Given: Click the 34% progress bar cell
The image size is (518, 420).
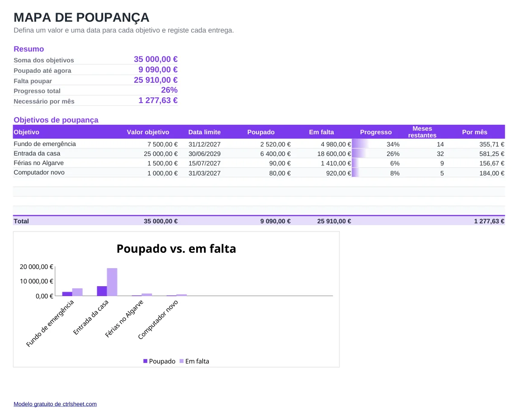Looking at the screenshot, I should [376, 144].
